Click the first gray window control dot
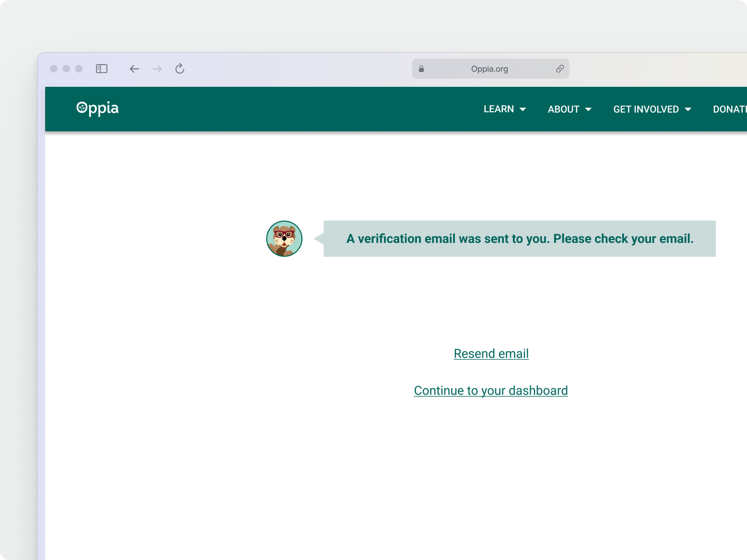 point(54,69)
